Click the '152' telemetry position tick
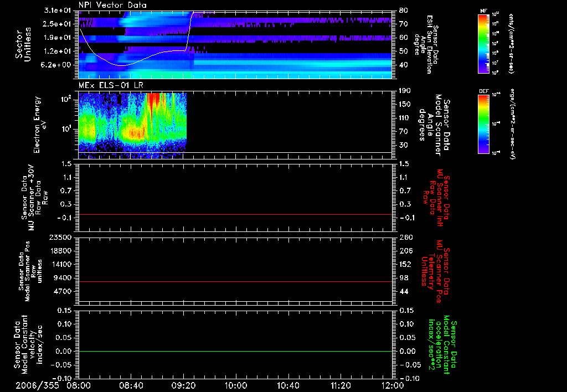 tap(405, 264)
